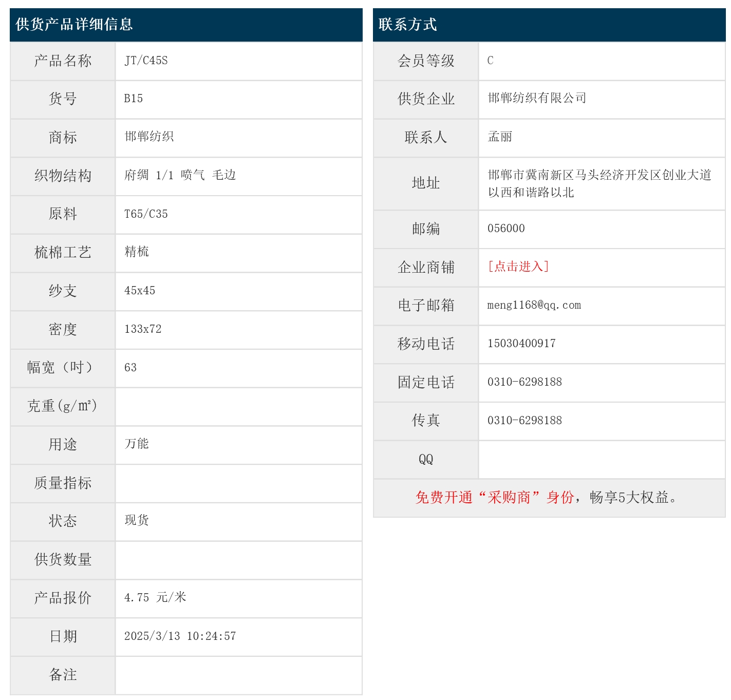Click the fixed phone number in 固定电话 row
Screen dimensions: 731x700
point(524,382)
